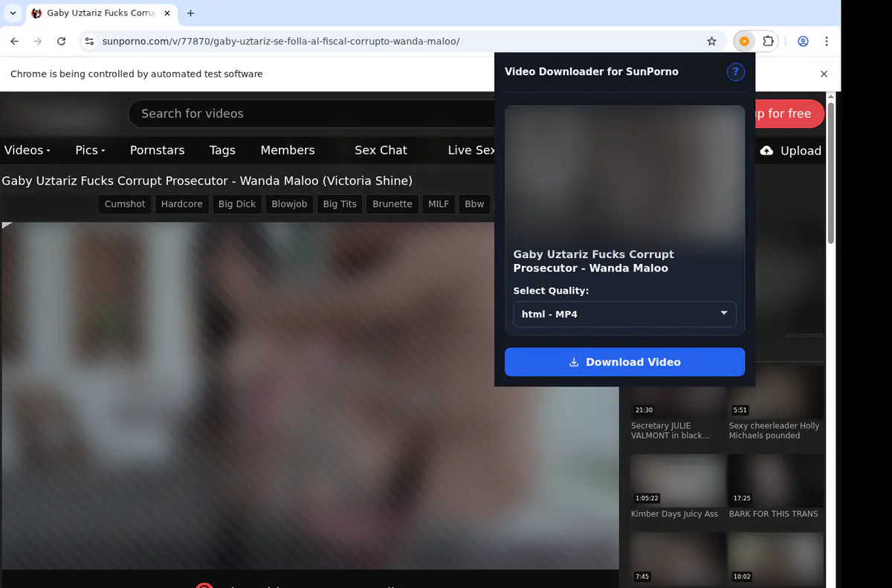Go forward one page

click(x=38, y=42)
